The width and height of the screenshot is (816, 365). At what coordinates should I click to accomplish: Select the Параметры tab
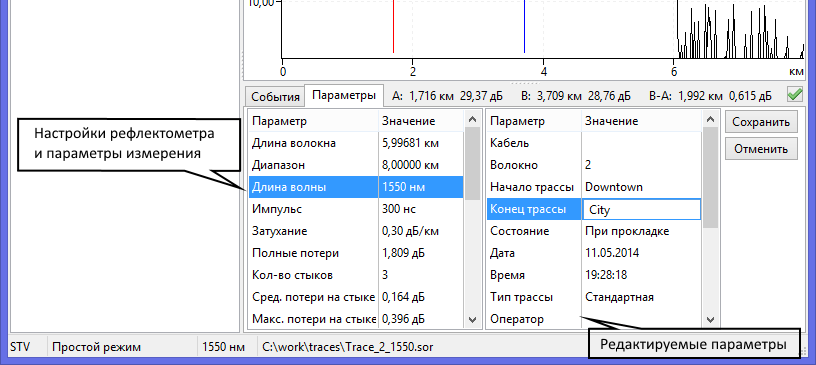tap(344, 96)
